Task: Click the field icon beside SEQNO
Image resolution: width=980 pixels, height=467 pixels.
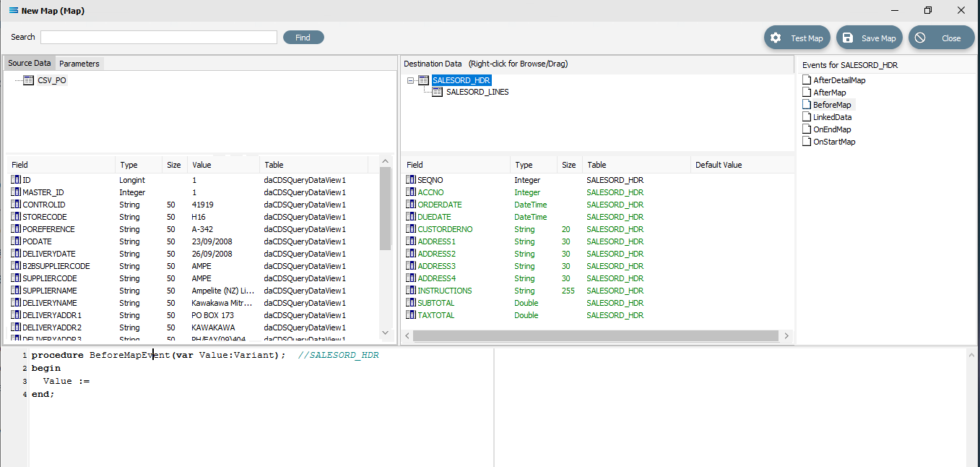Action: pyautogui.click(x=411, y=180)
